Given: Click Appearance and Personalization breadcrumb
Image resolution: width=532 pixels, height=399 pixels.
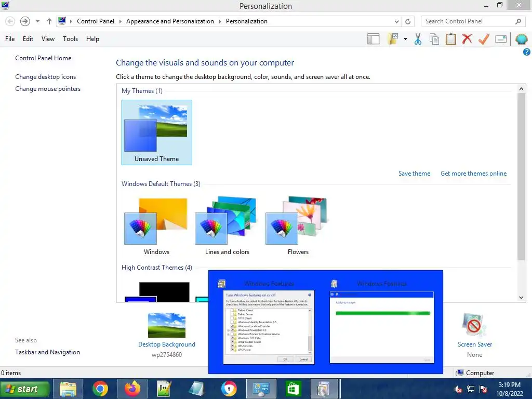Looking at the screenshot, I should click(170, 21).
